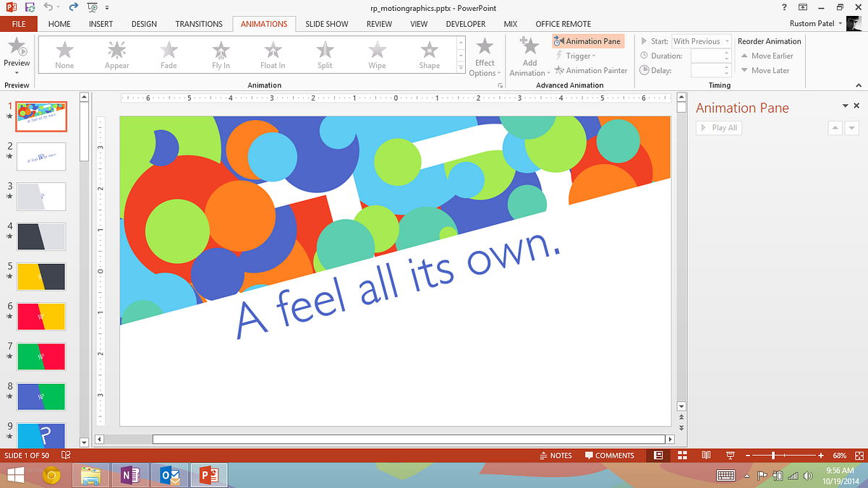Select the Fly In animation effect

pyautogui.click(x=220, y=54)
